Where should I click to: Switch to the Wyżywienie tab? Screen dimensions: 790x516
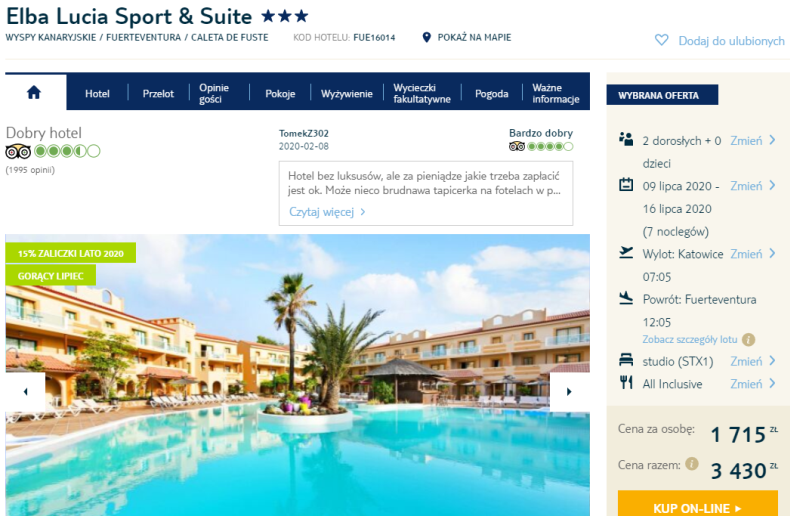(347, 94)
